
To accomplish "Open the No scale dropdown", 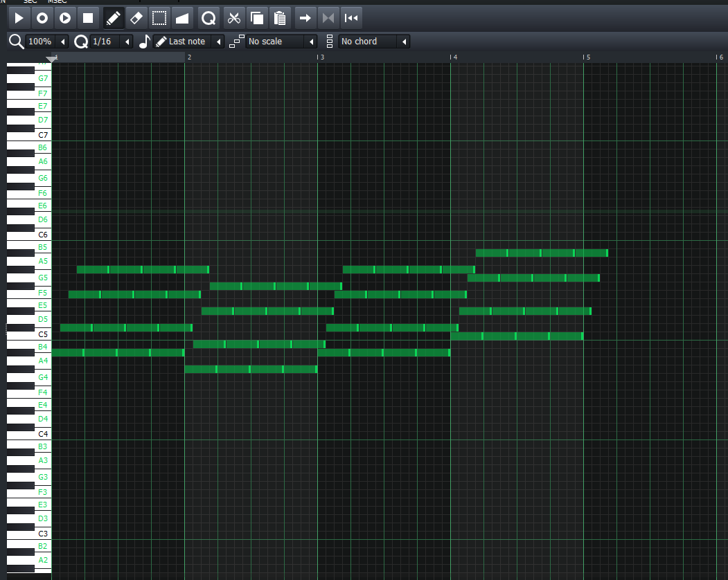I will tap(281, 42).
